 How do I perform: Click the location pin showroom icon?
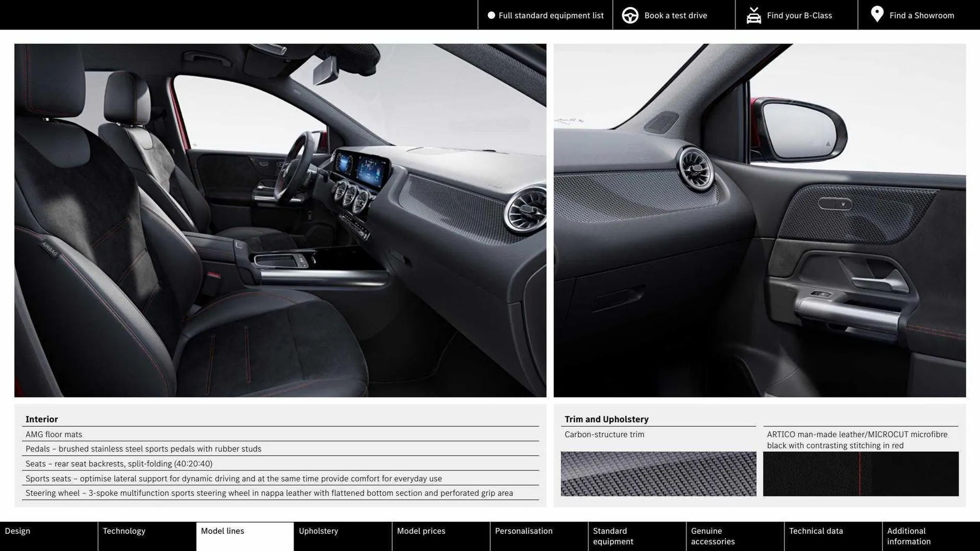tap(877, 14)
